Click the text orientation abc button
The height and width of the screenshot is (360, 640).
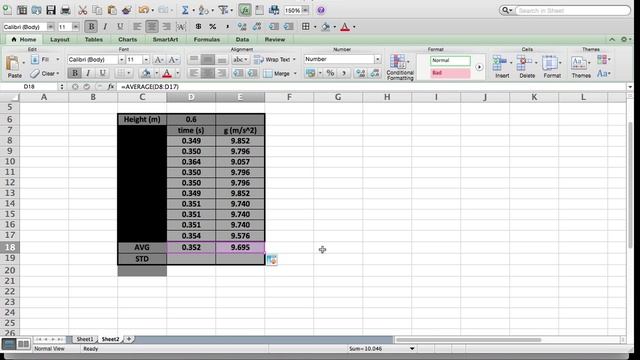click(240, 60)
